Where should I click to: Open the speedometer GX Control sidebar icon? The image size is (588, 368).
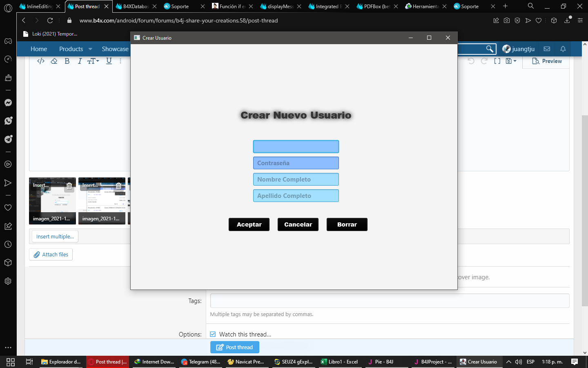[8, 59]
